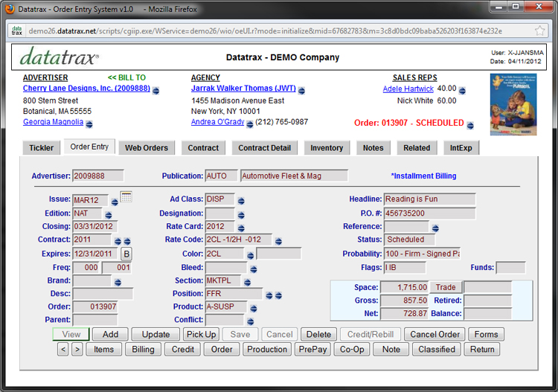Click the lookup arrow beside Ad Class DISP
The height and width of the screenshot is (392, 558).
241,201
